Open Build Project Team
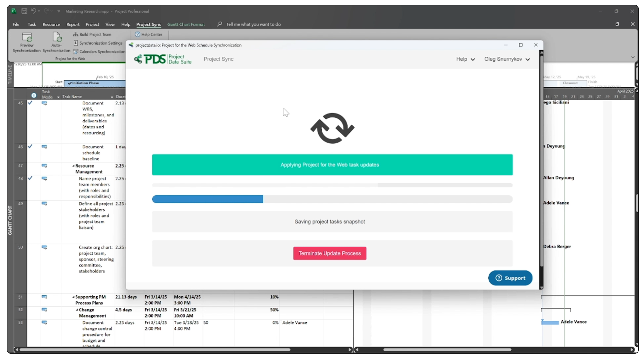 (93, 35)
